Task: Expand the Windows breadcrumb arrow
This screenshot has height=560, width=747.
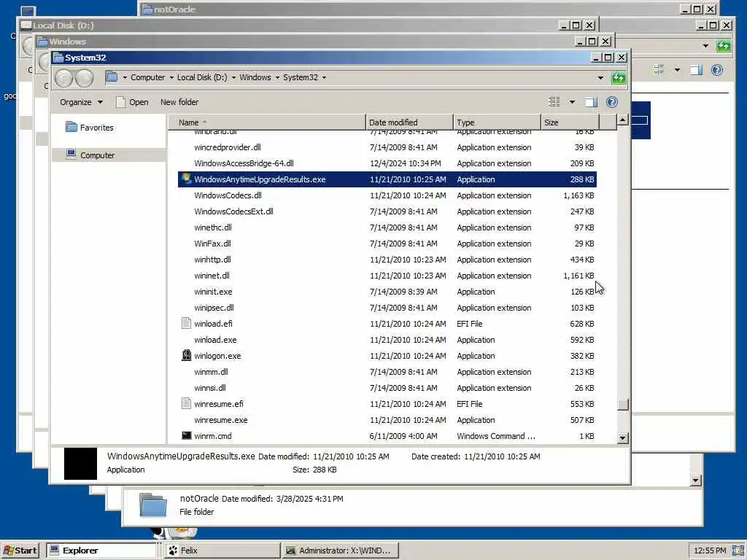Action: (277, 77)
